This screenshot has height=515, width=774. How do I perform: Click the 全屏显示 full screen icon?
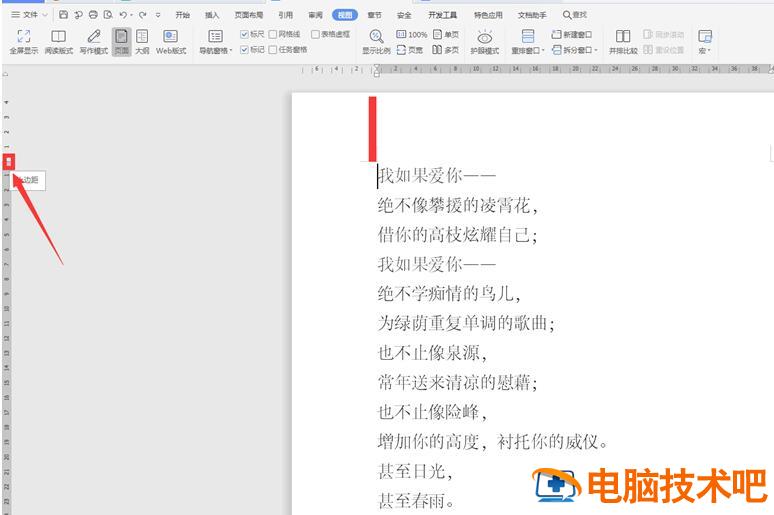(x=23, y=36)
